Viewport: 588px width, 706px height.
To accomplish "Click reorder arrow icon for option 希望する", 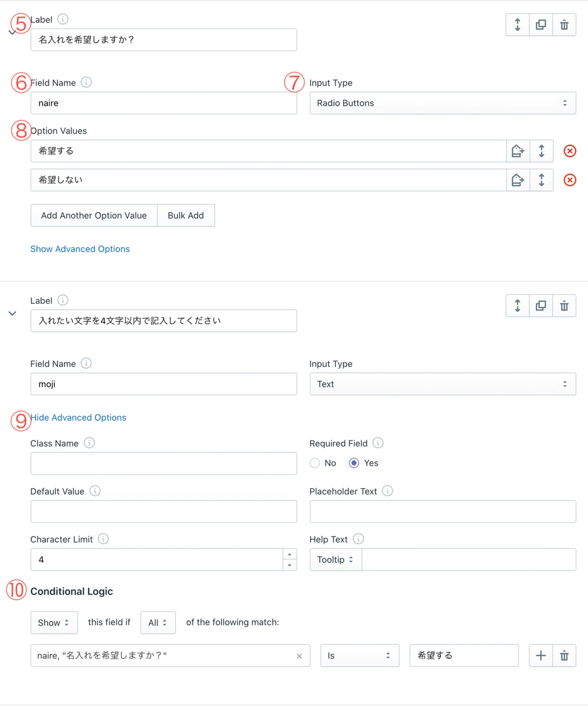I will (x=541, y=151).
